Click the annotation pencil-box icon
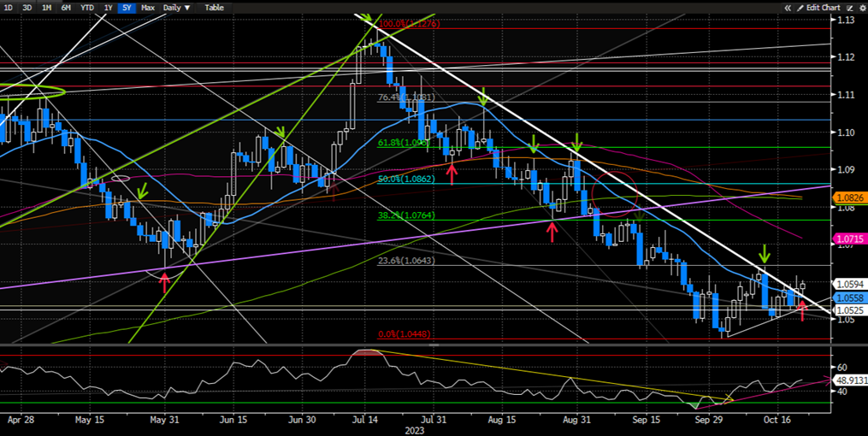This screenshot has height=436, width=868. pyautogui.click(x=848, y=8)
